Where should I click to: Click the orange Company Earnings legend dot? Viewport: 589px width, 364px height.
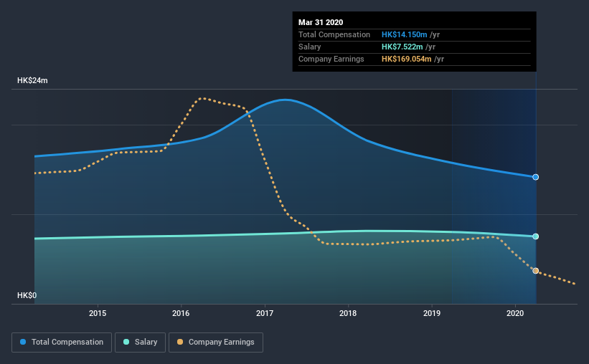pos(180,342)
